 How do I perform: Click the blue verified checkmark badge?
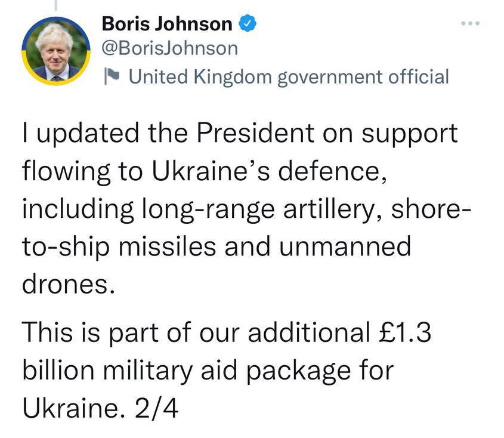(248, 24)
